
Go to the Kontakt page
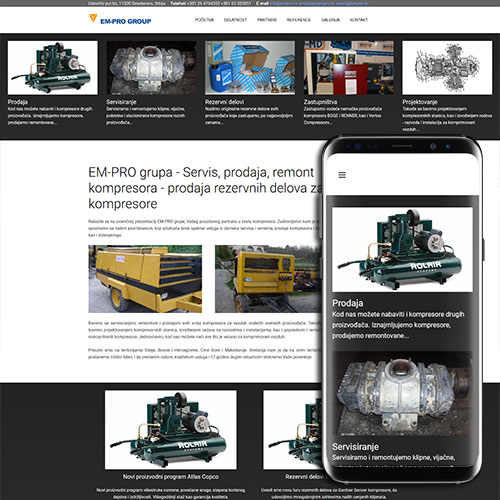[x=359, y=20]
